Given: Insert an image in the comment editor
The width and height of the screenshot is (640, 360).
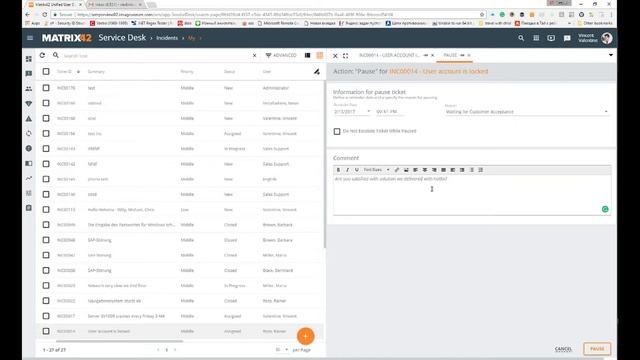Looking at the screenshot, I should (x=406, y=170).
